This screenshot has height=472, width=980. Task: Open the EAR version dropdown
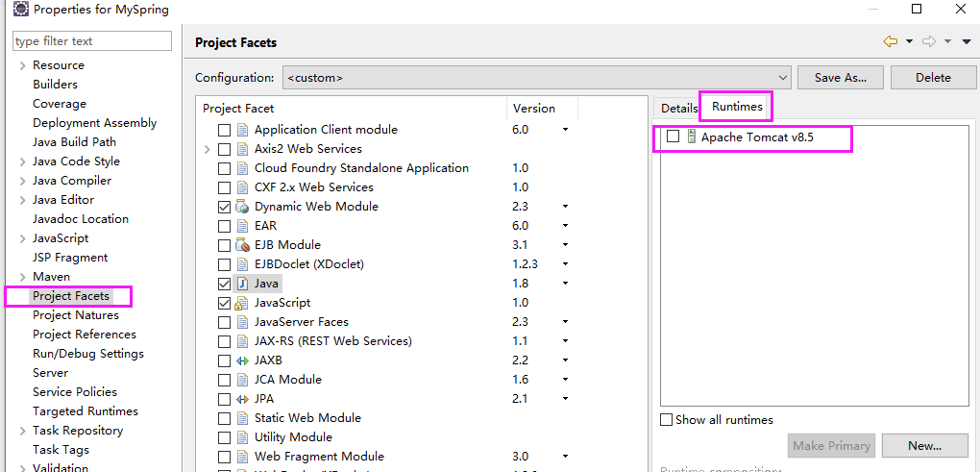tap(565, 226)
